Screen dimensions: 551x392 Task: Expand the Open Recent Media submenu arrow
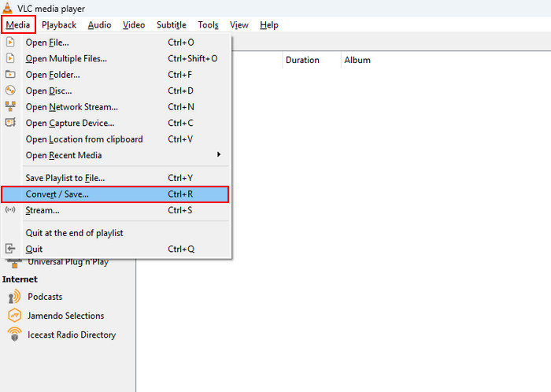(219, 154)
